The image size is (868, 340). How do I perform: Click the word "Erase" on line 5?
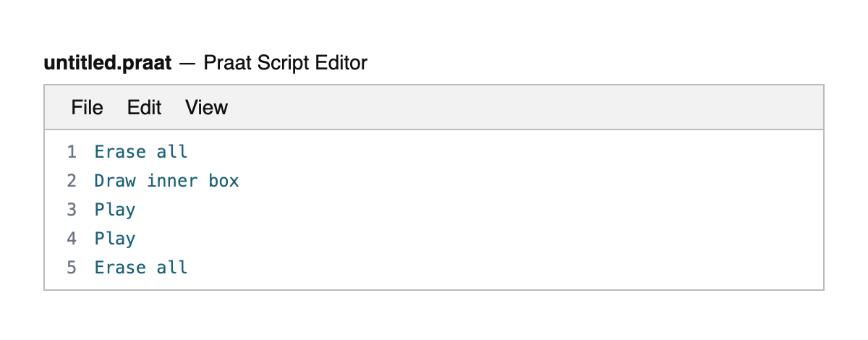pos(120,268)
